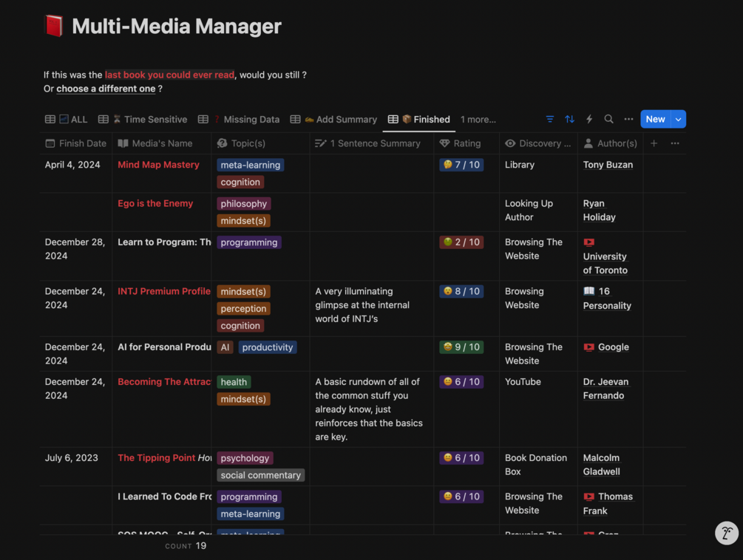Open the INTJ Premium Profile entry
This screenshot has width=743, height=560.
pyautogui.click(x=164, y=292)
